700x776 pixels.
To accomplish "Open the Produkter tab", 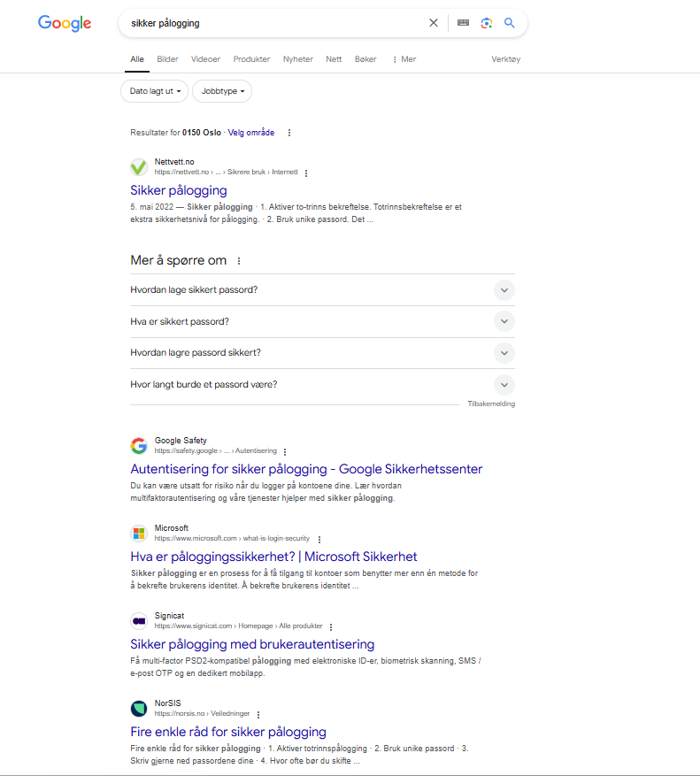I will point(251,59).
